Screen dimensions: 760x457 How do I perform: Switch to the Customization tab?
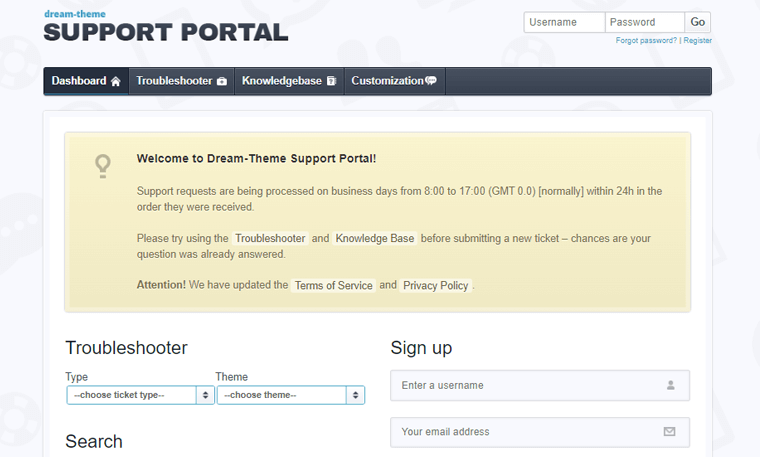pos(395,81)
